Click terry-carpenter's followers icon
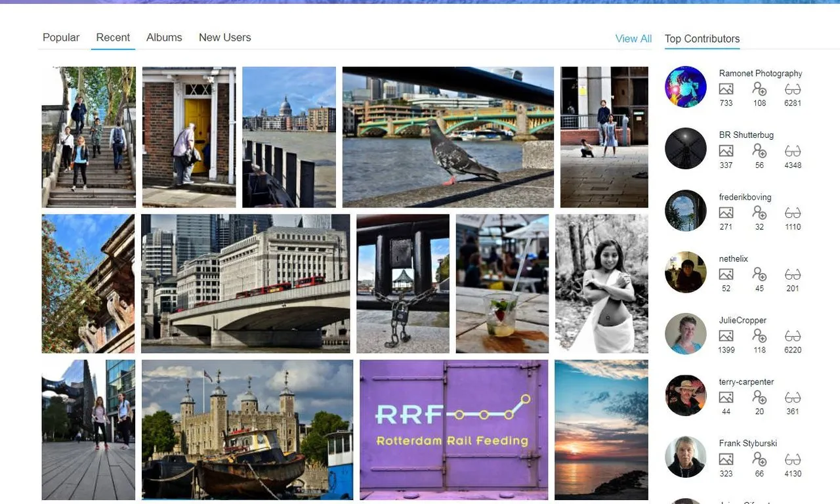This screenshot has width=840, height=504. tap(759, 398)
